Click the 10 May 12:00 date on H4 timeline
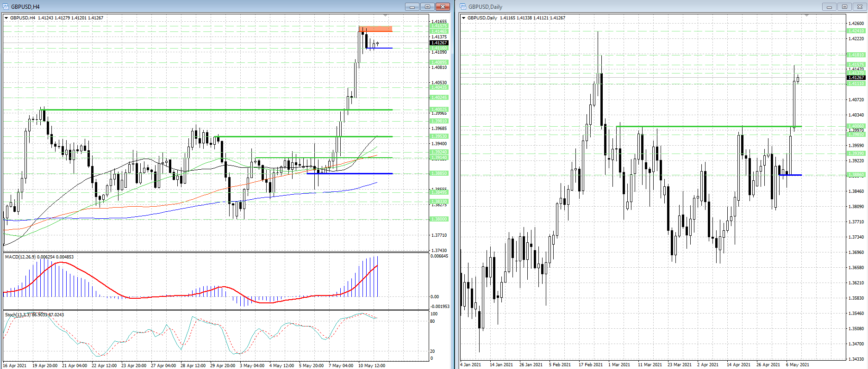868x369 pixels. point(372,366)
